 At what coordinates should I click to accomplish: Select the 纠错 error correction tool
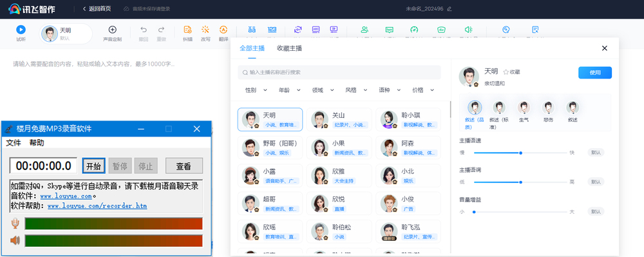(187, 30)
